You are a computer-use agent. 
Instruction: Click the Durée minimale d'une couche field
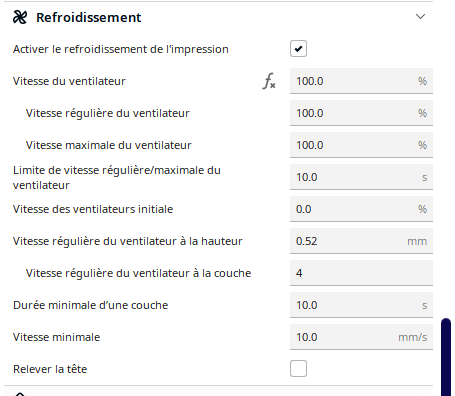click(361, 305)
